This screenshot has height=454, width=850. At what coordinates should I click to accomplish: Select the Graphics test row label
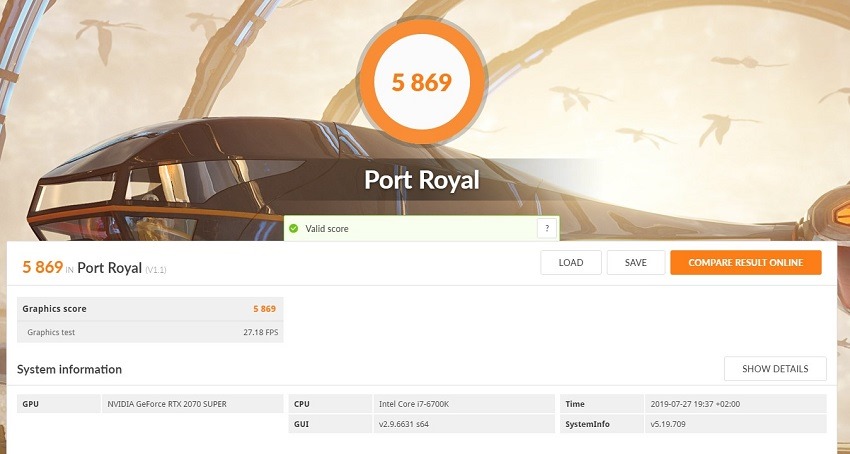(51, 332)
